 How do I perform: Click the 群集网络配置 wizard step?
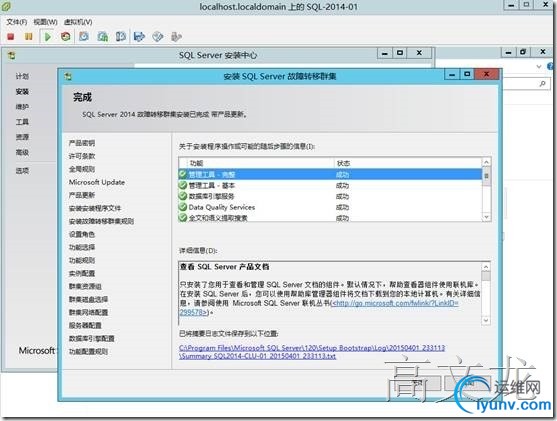[88, 312]
